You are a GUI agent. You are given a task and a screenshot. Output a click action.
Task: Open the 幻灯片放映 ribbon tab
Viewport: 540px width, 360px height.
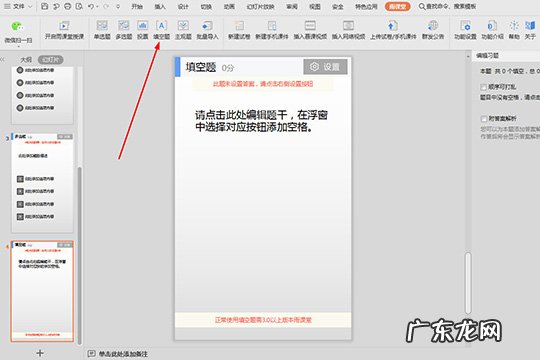(260, 7)
